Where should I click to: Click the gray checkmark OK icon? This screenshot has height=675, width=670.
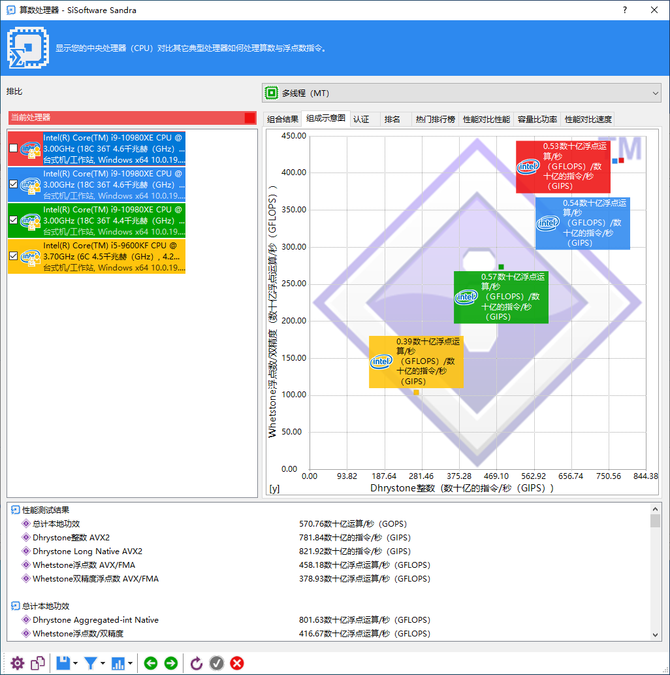point(217,663)
